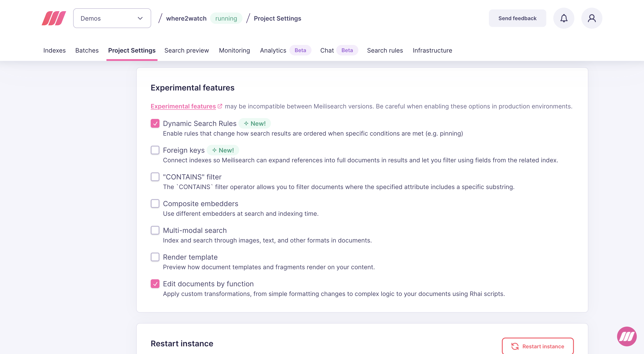The width and height of the screenshot is (644, 354).
Task: Click the Project Settings breadcrumb text
Action: (277, 18)
